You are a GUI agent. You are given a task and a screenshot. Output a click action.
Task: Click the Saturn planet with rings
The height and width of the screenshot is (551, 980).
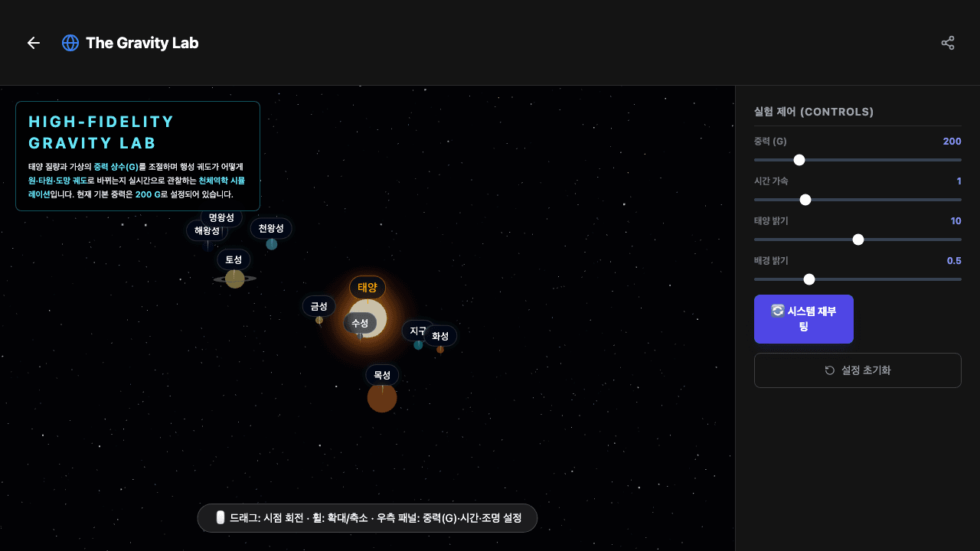point(235,279)
